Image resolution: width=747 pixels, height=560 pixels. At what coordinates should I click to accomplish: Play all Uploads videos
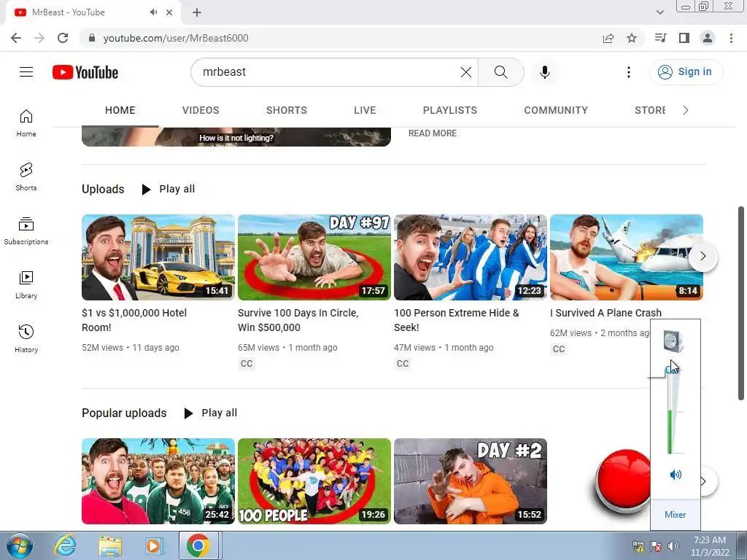[169, 189]
